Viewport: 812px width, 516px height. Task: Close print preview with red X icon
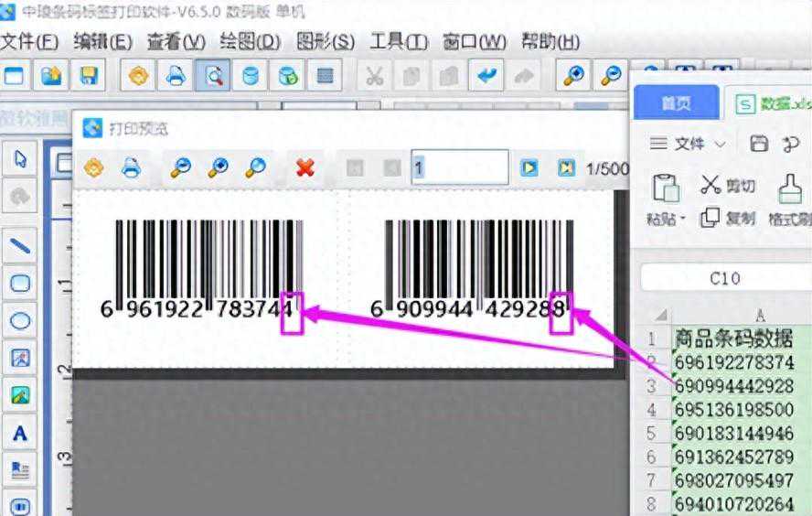coord(305,167)
